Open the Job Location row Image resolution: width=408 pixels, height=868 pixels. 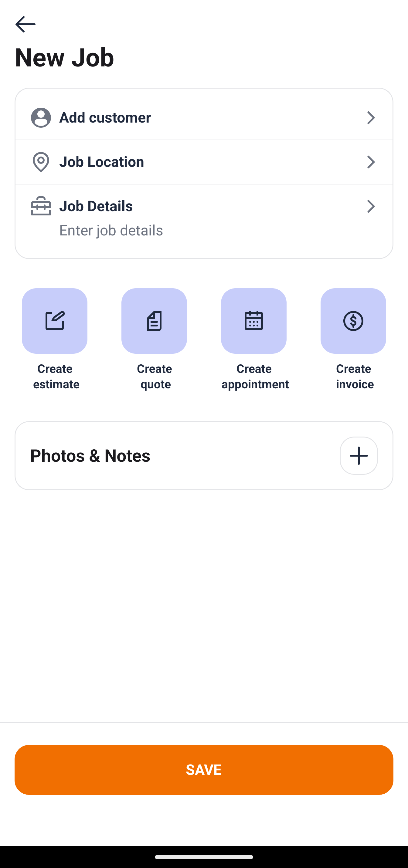pyautogui.click(x=204, y=162)
